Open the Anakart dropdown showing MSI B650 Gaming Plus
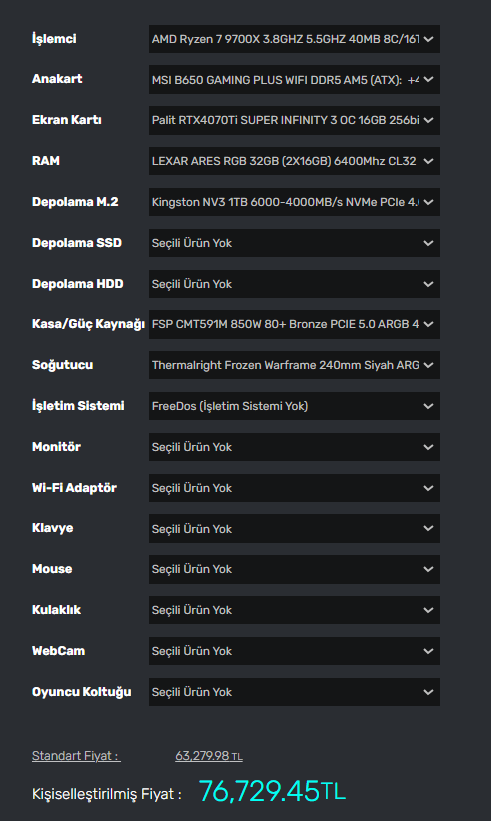The image size is (491, 821). [x=294, y=80]
